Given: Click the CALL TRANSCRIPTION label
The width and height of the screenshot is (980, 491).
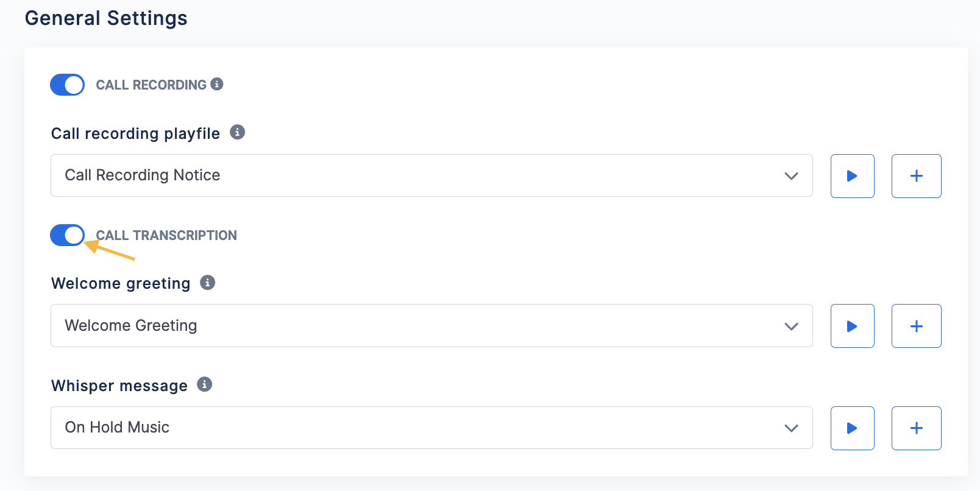Looking at the screenshot, I should [166, 235].
